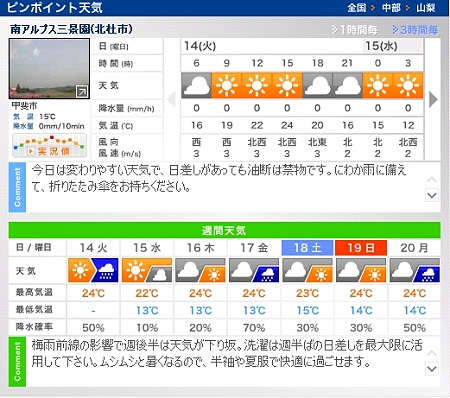The image size is (450, 398).
Task: Select the 18 土 Saturday header
Action: coord(307,248)
